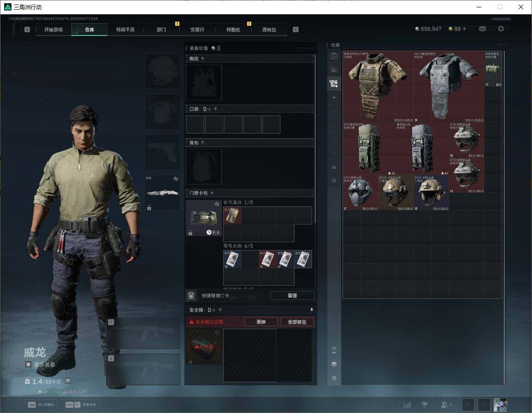
Task: Select the empty body armor equipment slot
Action: click(x=163, y=112)
